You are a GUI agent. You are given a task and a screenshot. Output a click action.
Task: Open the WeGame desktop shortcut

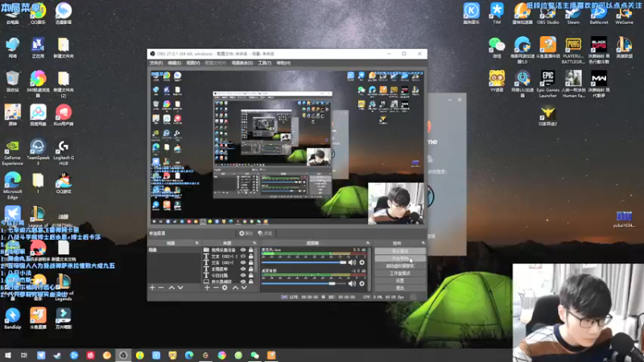click(x=625, y=13)
